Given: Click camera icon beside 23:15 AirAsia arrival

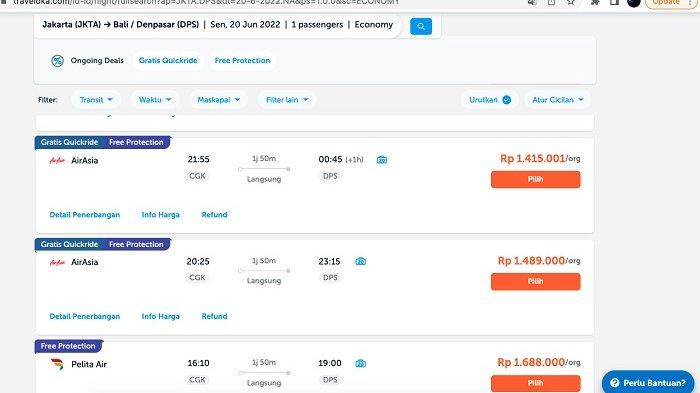Looking at the screenshot, I should 361,262.
